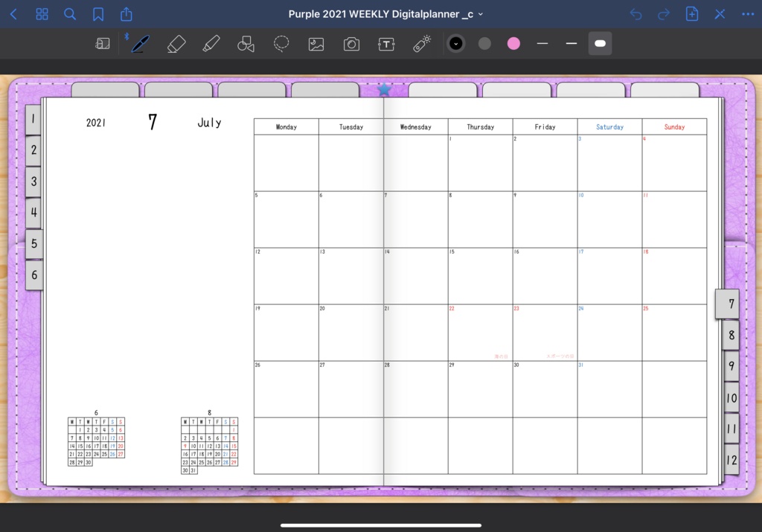Jump to month tab 10
This screenshot has height=532, width=762.
point(731,398)
